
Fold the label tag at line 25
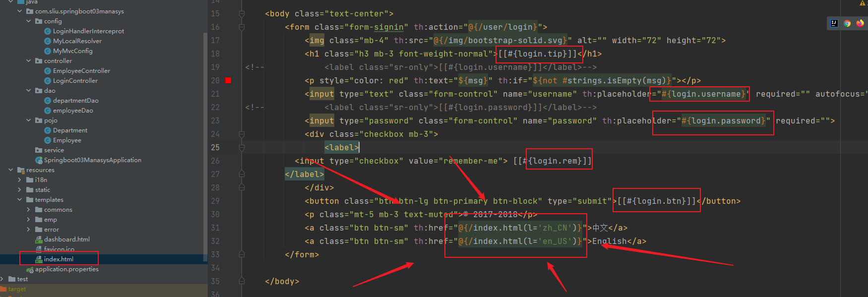pyautogui.click(x=242, y=148)
